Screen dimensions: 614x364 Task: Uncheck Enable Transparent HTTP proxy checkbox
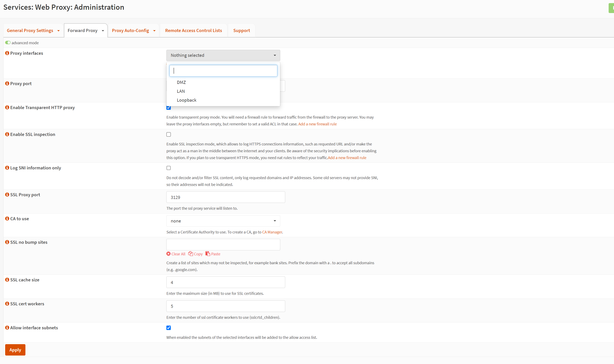tap(168, 108)
